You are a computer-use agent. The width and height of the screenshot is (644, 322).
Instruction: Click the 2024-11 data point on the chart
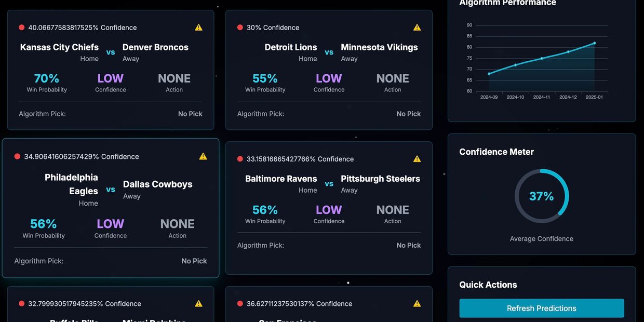coord(542,58)
